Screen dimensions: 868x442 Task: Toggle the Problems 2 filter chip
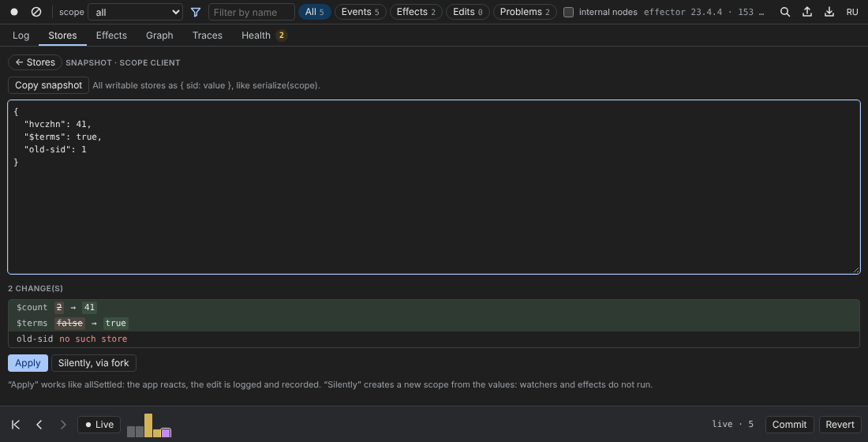pos(525,12)
